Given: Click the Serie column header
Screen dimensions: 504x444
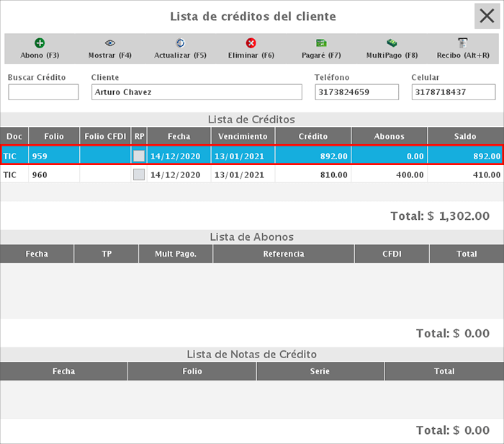Looking at the screenshot, I should click(320, 371).
